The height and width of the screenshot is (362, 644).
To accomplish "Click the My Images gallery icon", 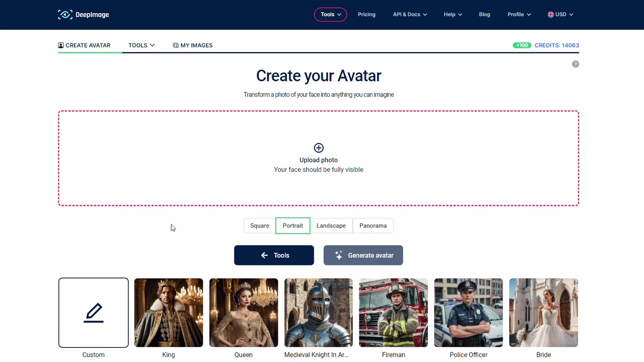I will tap(175, 45).
